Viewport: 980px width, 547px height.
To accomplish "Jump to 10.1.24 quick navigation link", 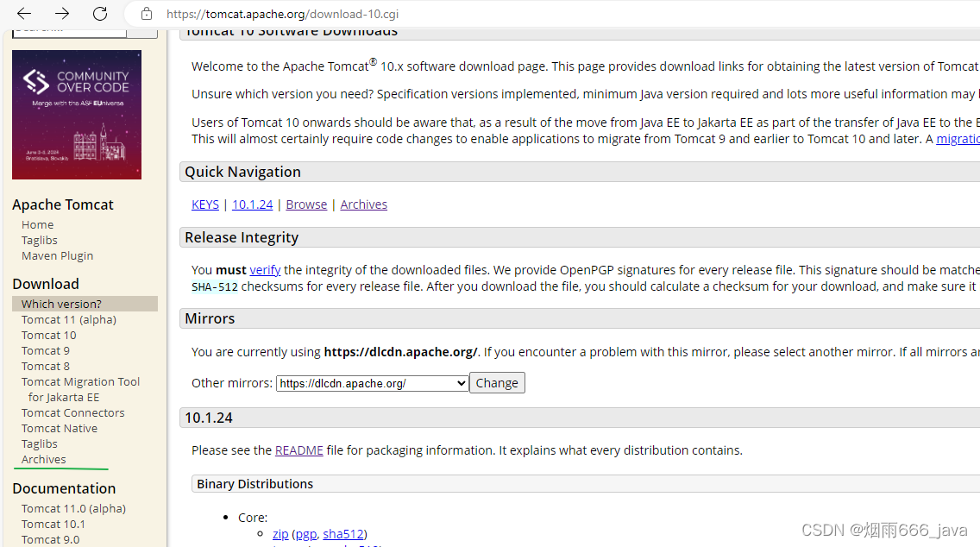I will tap(253, 204).
